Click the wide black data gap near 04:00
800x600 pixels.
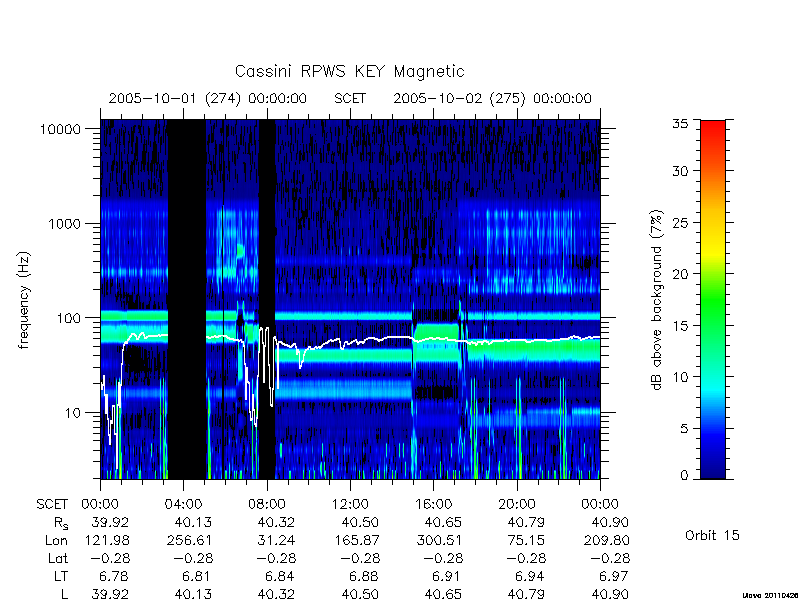point(187,299)
